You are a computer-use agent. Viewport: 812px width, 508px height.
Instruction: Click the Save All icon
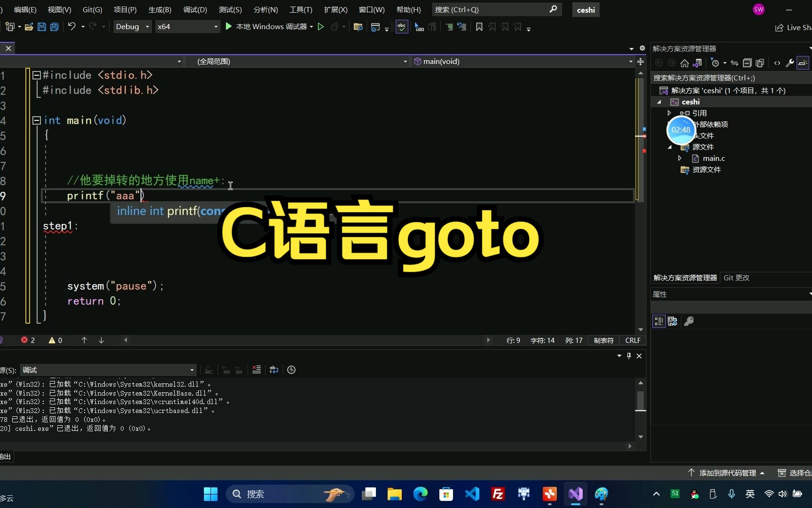pyautogui.click(x=54, y=27)
